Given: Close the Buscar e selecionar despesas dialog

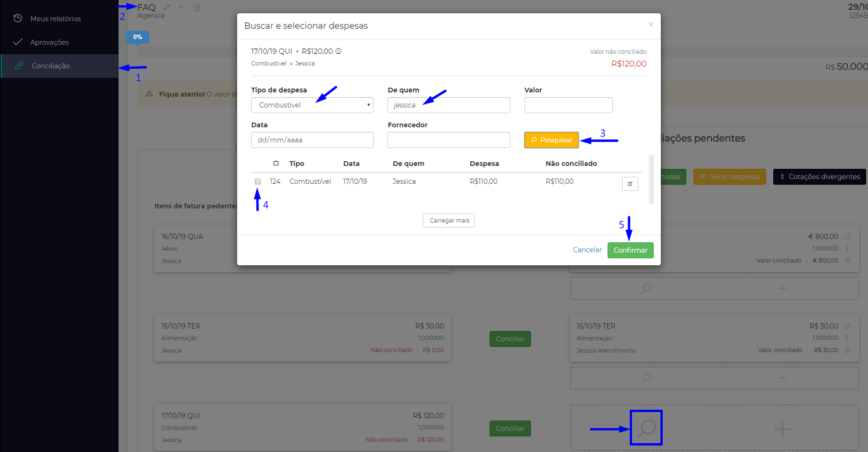Looking at the screenshot, I should tap(651, 25).
